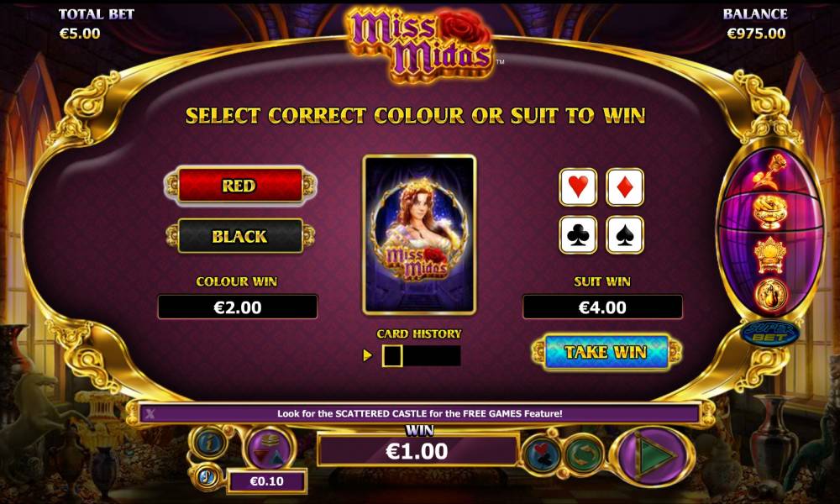Pick the diamonds suit card
Image resolution: width=840 pixels, height=504 pixels.
[625, 187]
